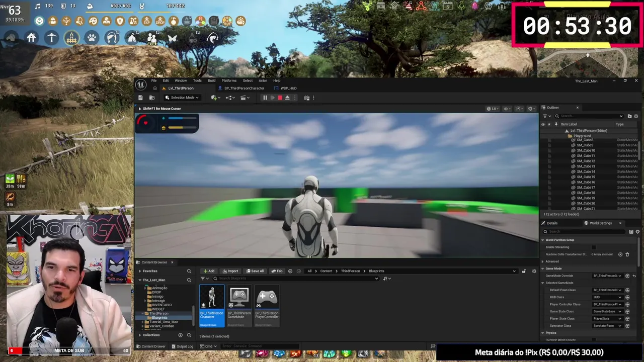Screen dimensions: 644x362
Task: Switch to the BP_ThirdPersonCharacter tab
Action: pyautogui.click(x=244, y=88)
